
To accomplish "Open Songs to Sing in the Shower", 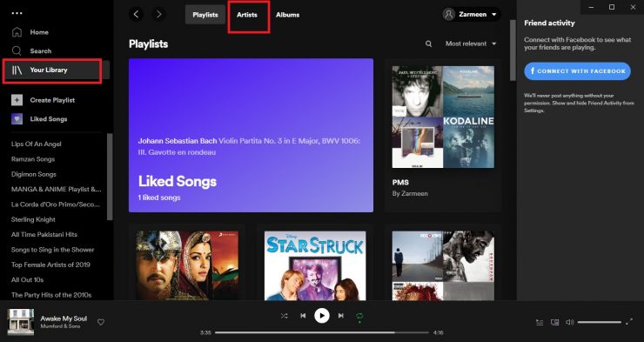I will [x=52, y=250].
